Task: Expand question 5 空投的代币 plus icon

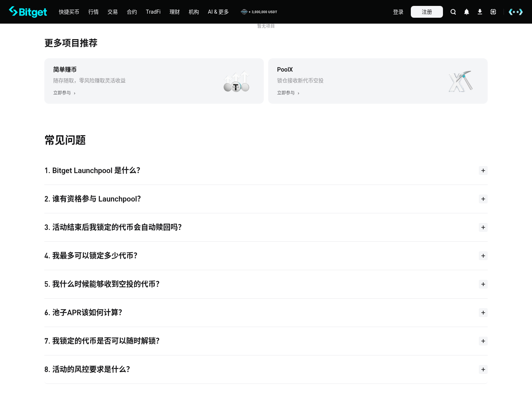Action: tap(483, 284)
